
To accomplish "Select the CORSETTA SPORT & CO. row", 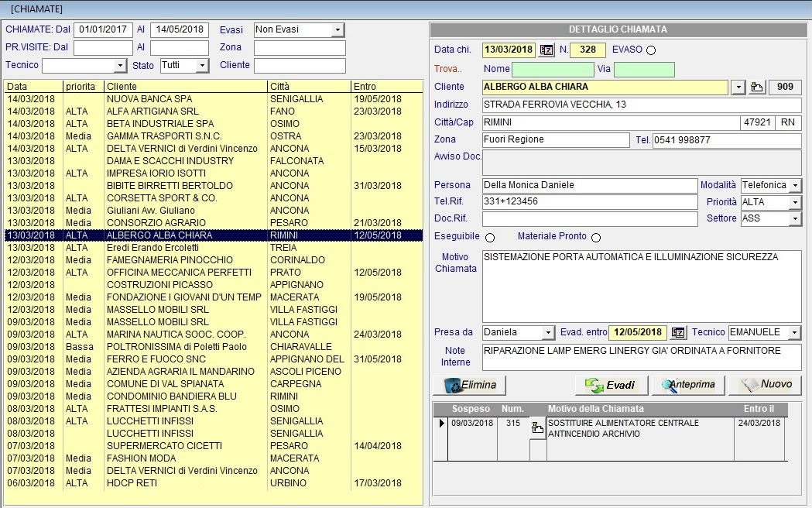I will click(214, 198).
